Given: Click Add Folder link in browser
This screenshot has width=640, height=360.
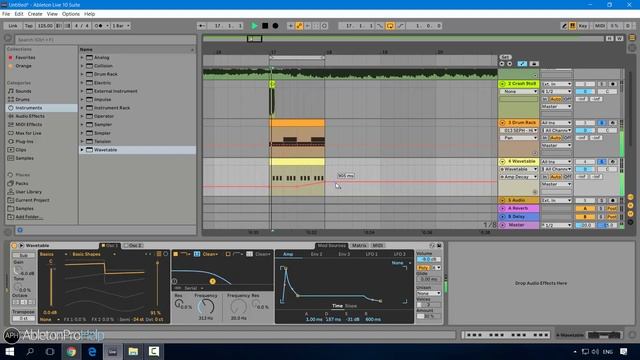Looking at the screenshot, I should (29, 217).
